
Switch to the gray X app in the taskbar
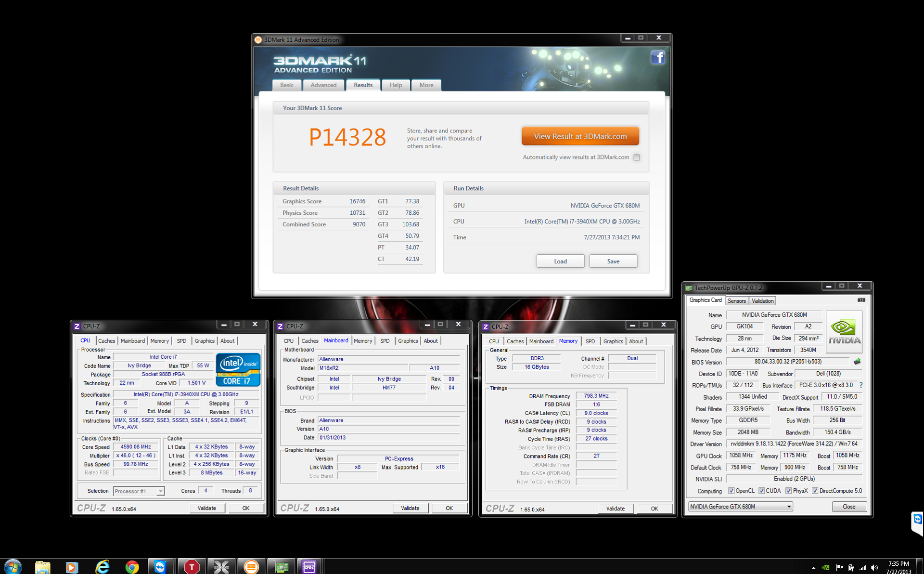click(x=221, y=567)
